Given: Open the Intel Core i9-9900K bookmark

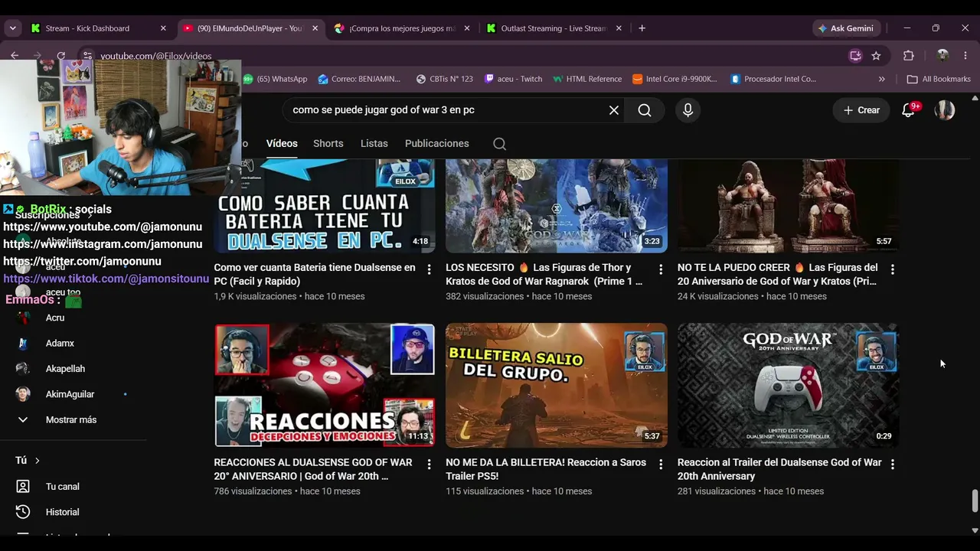Looking at the screenshot, I should click(675, 79).
